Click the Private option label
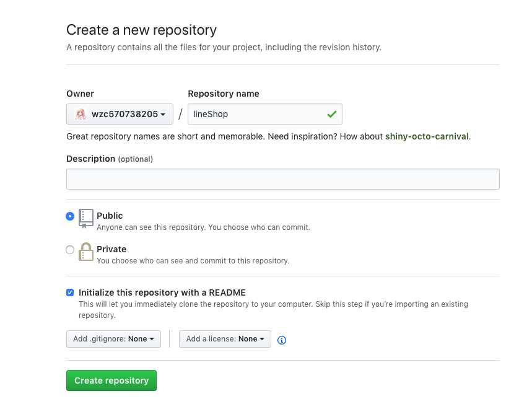Viewport: 532px width, 409px height. [111, 249]
